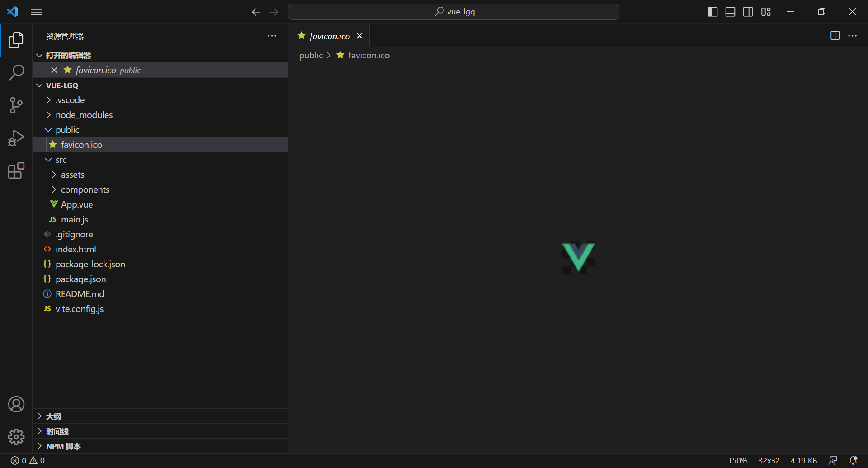Open the Explorer view in activity bar
The height and width of the screenshot is (468, 868).
(16, 40)
